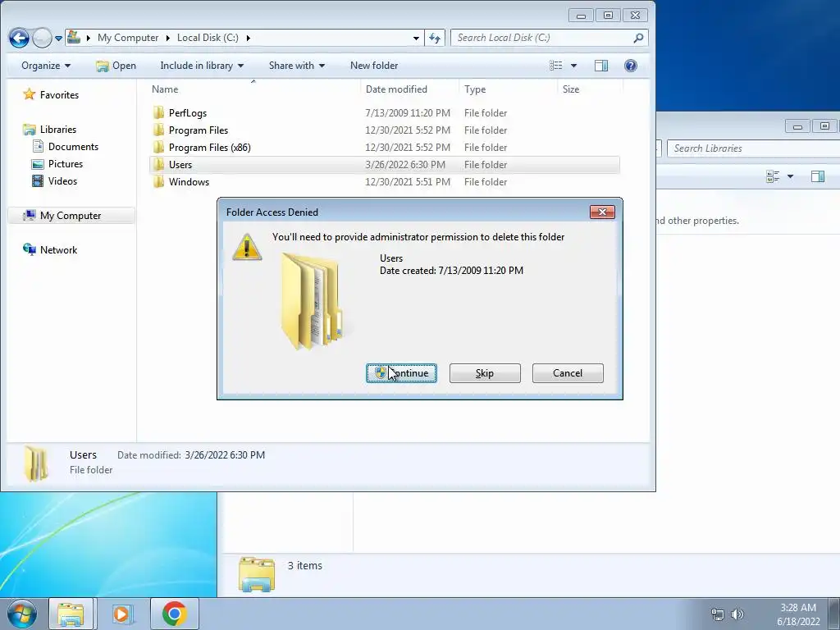
Task: Select the Program Files folder
Action: pyautogui.click(x=199, y=130)
